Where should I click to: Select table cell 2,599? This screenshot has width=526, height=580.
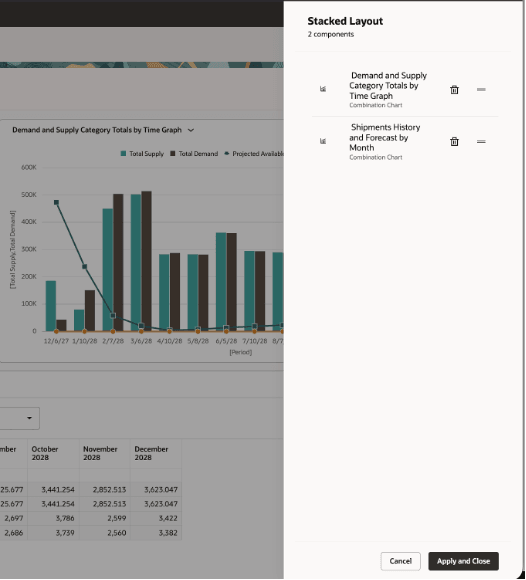tap(105, 519)
